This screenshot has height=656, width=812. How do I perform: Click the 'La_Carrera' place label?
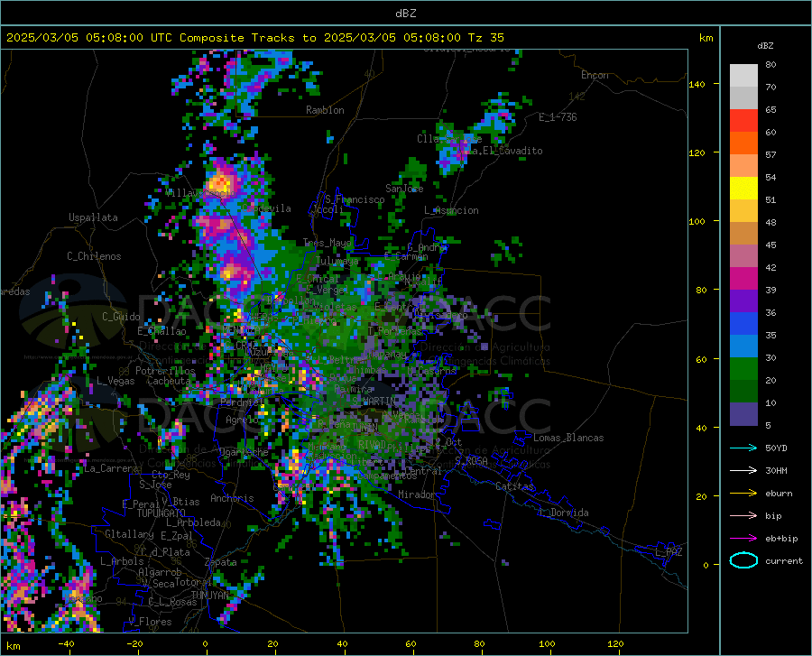[x=111, y=468]
